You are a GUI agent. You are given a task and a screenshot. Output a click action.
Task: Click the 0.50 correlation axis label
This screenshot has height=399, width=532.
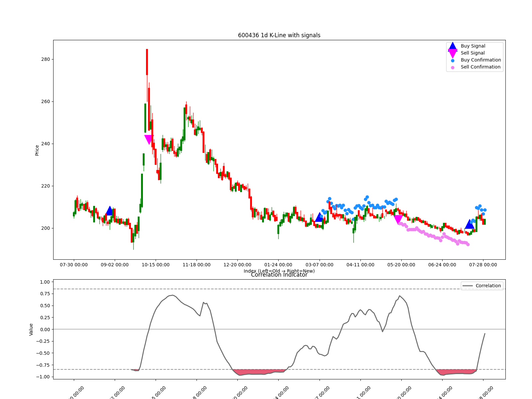tap(45, 306)
